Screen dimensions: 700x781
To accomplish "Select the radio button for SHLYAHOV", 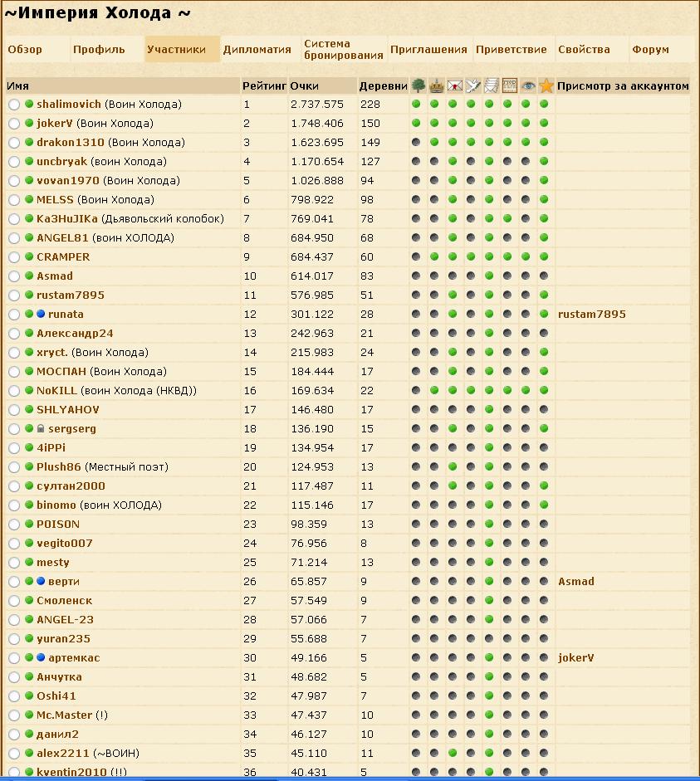I will 14,409.
